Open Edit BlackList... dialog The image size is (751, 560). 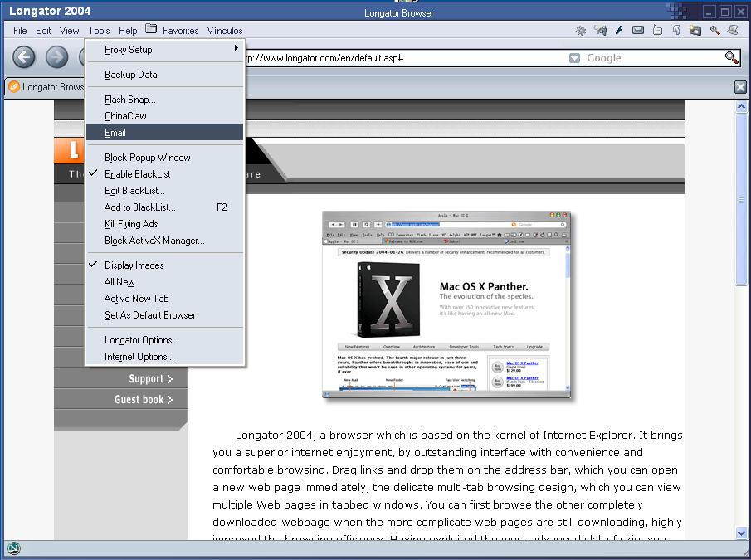click(165, 191)
